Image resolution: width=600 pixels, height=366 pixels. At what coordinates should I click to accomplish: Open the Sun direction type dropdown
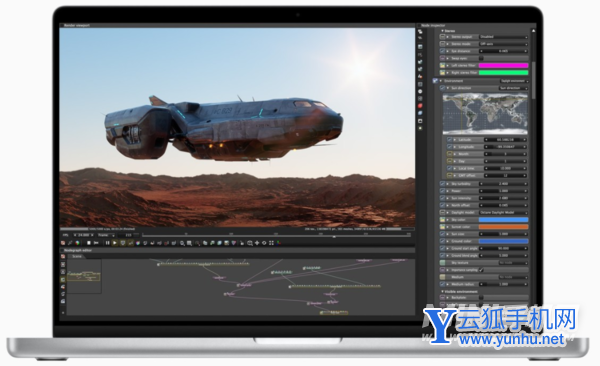514,88
